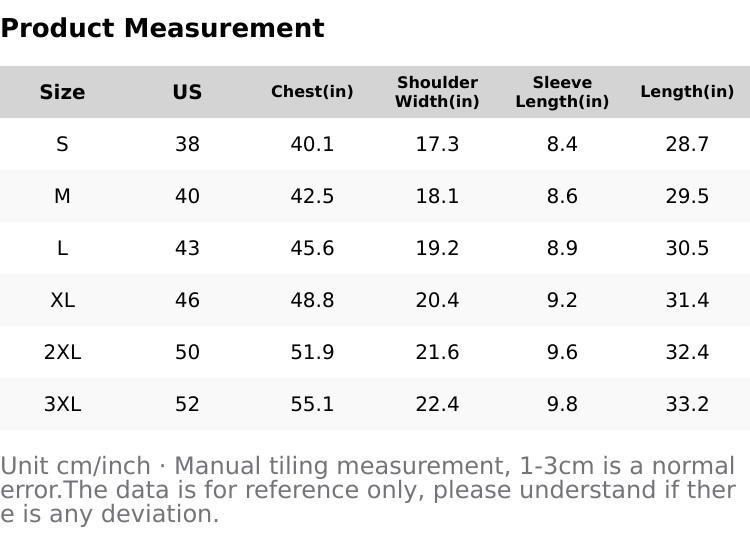Click the Shoulder Width(in) column header
This screenshot has height=550, width=750.
437,92
